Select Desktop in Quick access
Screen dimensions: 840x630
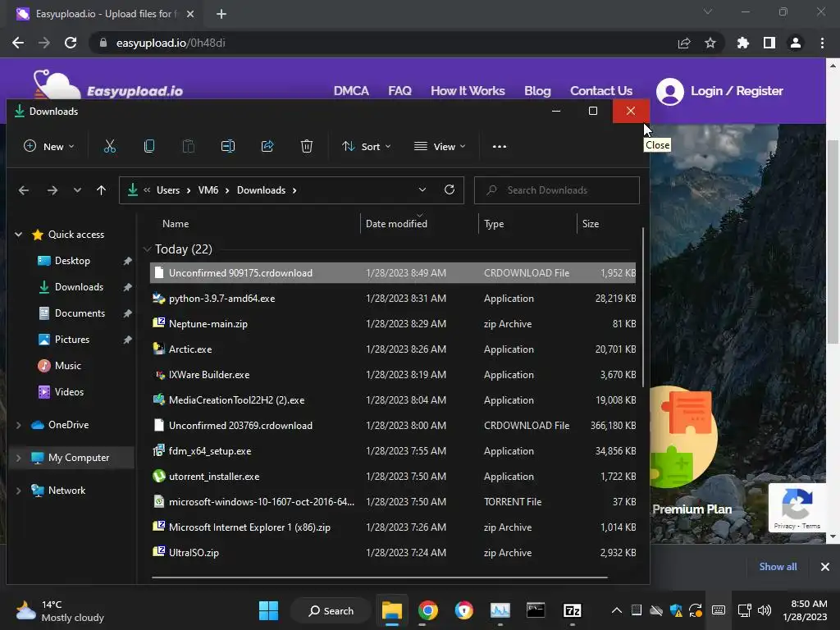72,261
